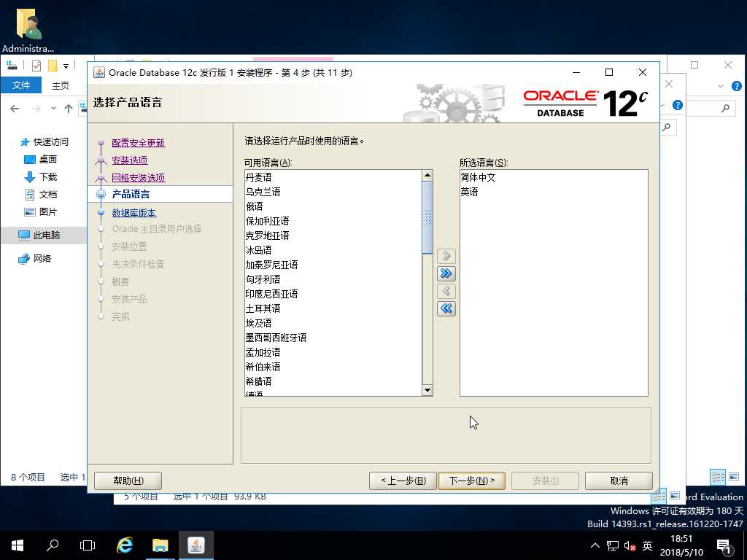Click the muted volume tray icon
Screen dimensions: 747x560
(630, 545)
